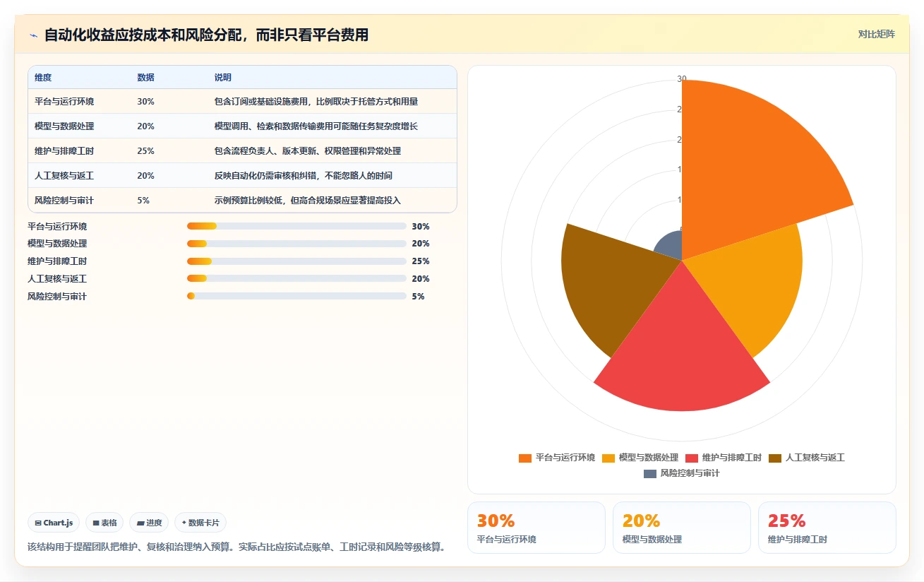Click the blue icon beside the page title
This screenshot has width=924, height=582.
[x=33, y=35]
